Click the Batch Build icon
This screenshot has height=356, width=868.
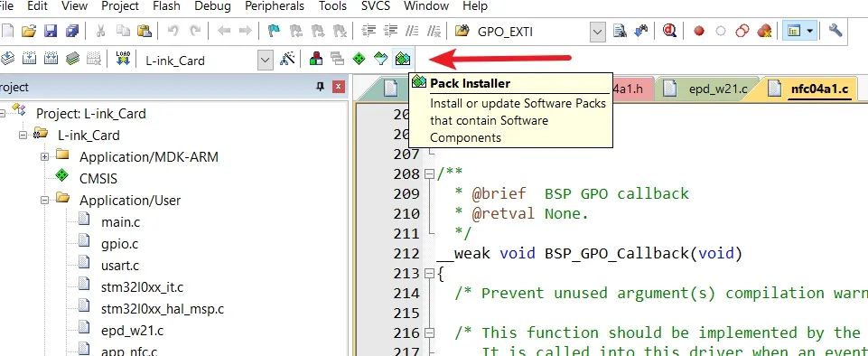(x=72, y=58)
